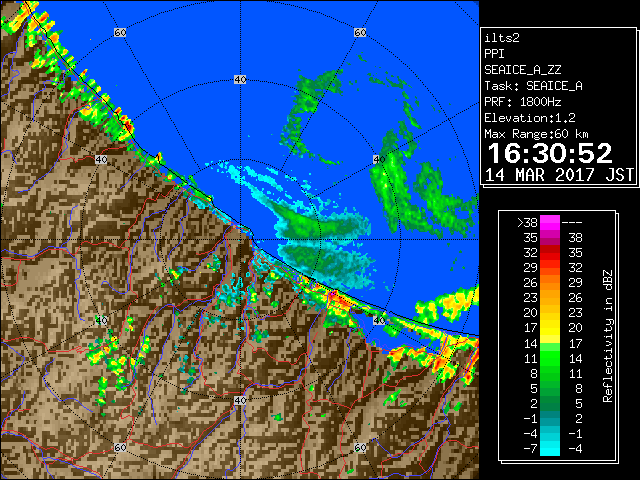
Task: Click the radar site name 'ilts2'
Action: pyautogui.click(x=502, y=38)
